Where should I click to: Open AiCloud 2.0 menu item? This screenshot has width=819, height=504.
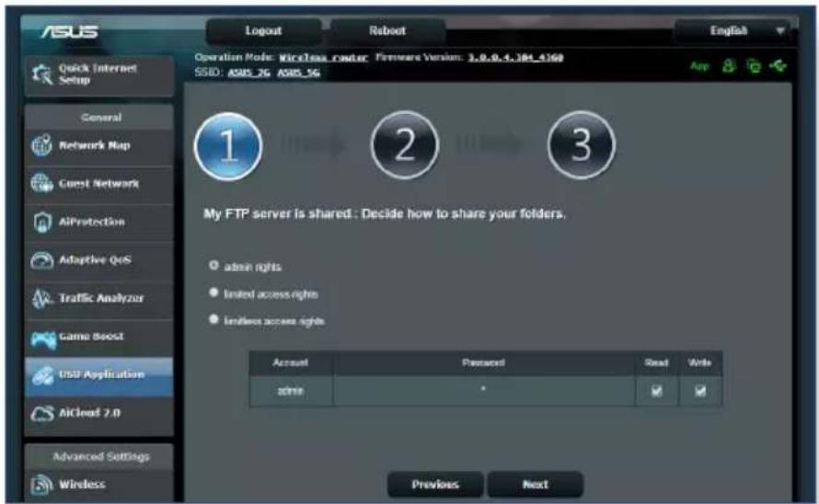click(99, 413)
